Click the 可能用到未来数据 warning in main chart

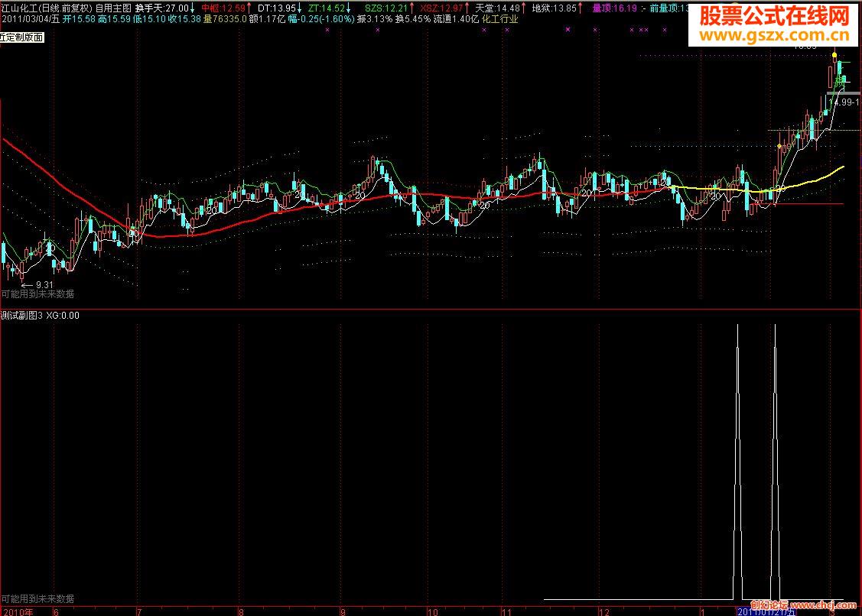point(37,294)
